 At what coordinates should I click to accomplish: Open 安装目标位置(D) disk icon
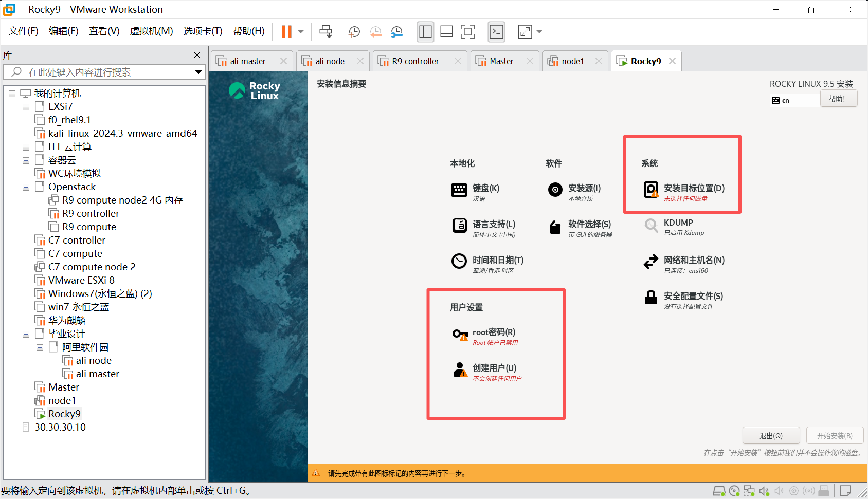pyautogui.click(x=651, y=190)
